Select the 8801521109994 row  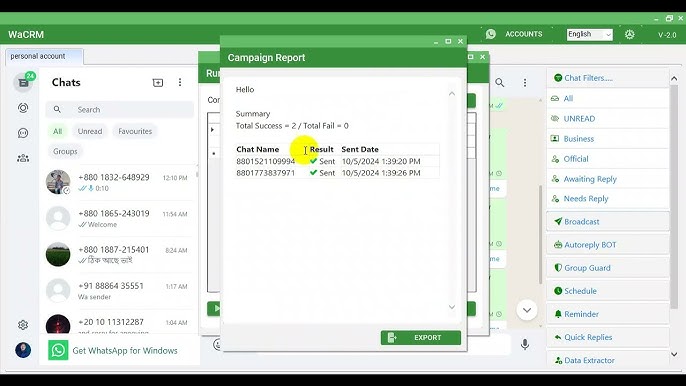337,161
